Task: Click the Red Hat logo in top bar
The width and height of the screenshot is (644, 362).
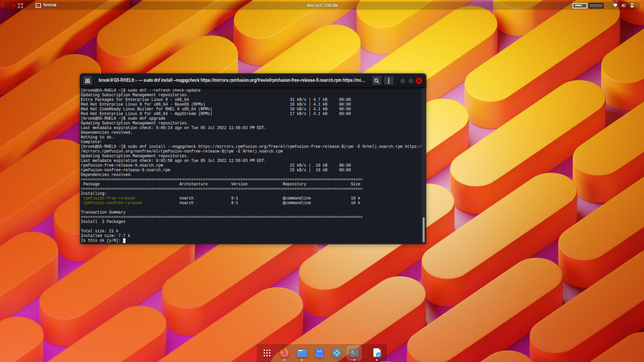Action: (13, 5)
